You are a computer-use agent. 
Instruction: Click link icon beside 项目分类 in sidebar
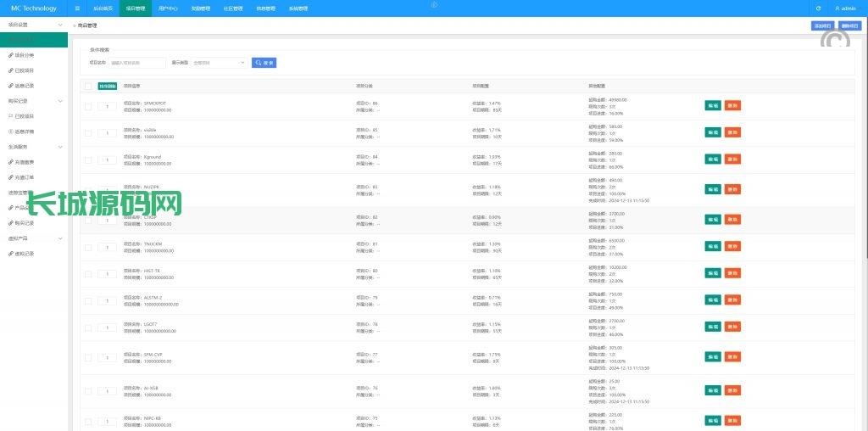10,54
